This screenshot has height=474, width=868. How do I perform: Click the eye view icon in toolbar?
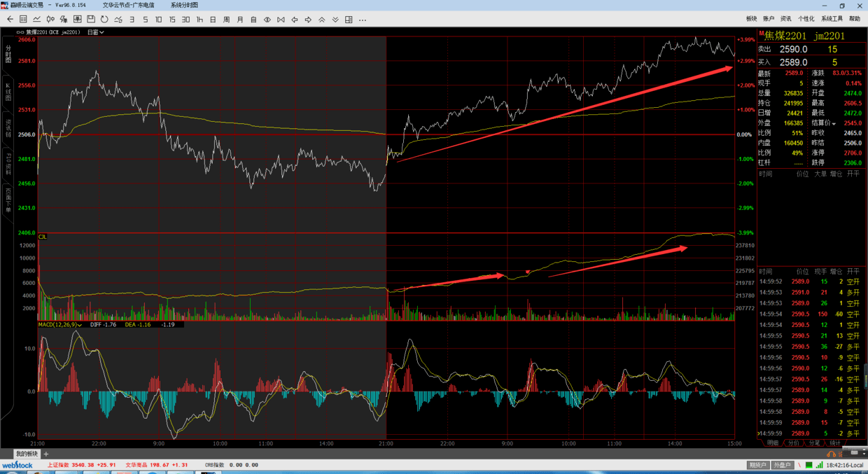(x=267, y=20)
